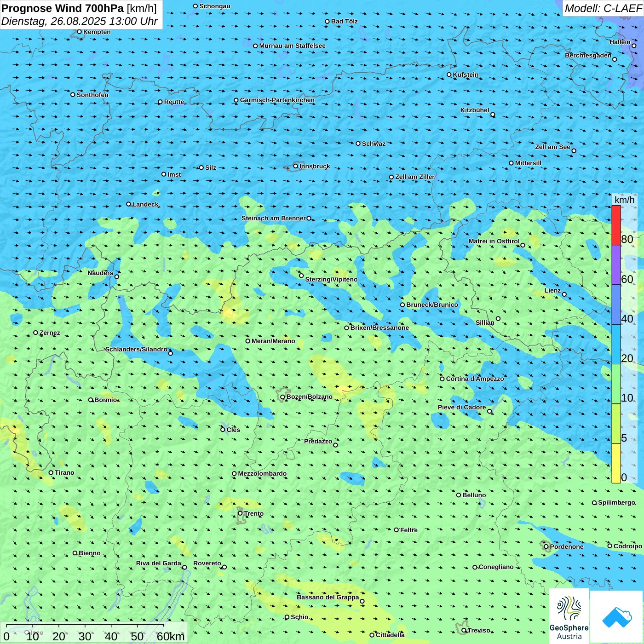Click the 'Modell: C-LAEF' label
644x644 pixels.
(603, 8)
